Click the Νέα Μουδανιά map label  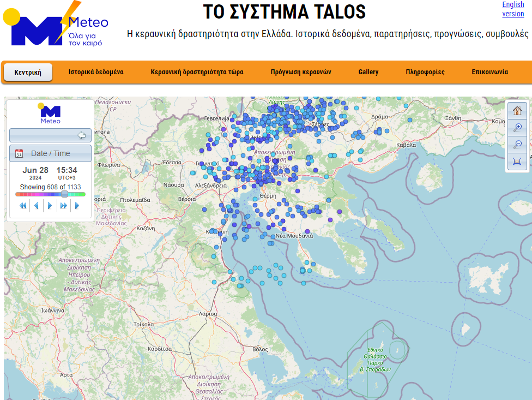pyautogui.click(x=294, y=236)
